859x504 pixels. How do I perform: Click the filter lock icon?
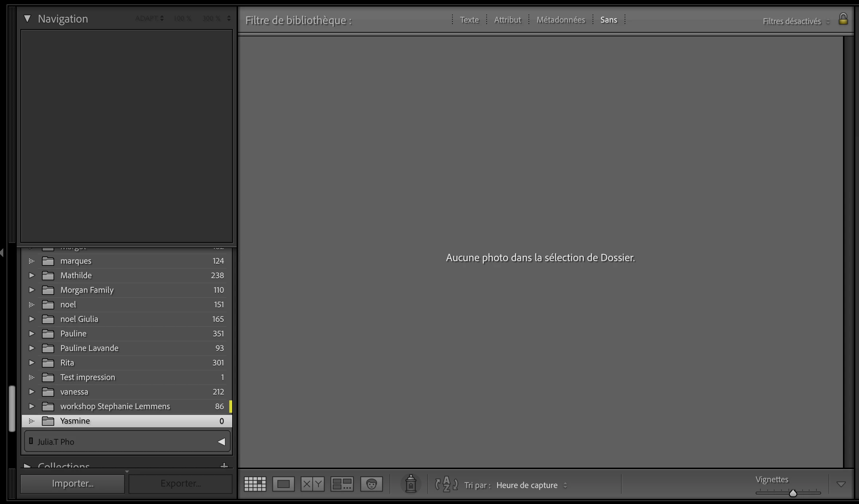[843, 19]
